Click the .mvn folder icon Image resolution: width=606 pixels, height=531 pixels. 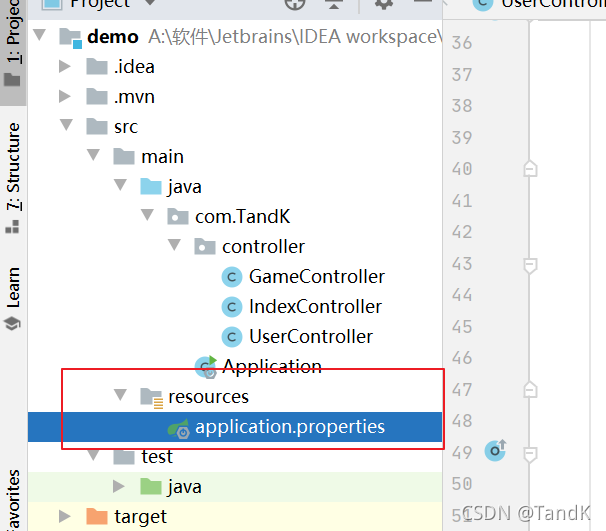coord(97,97)
